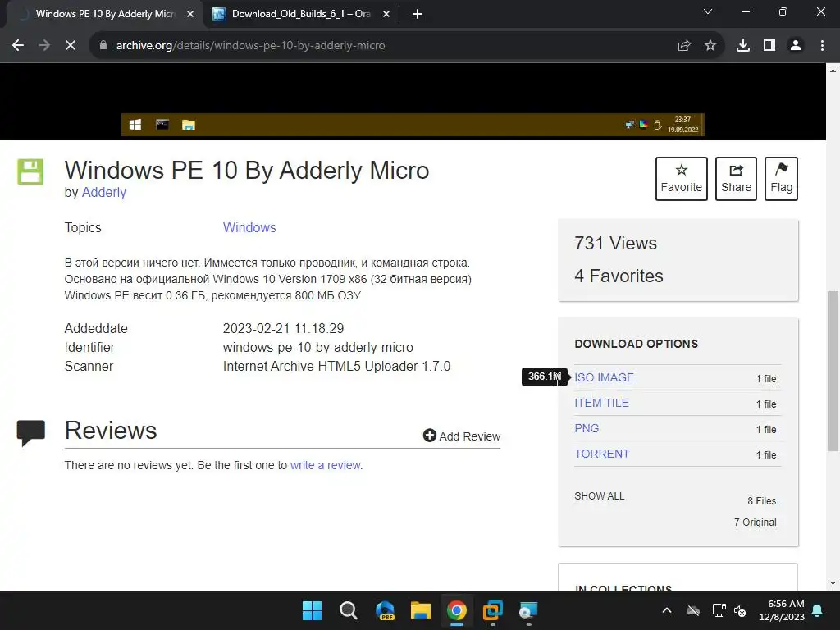Click SHOW ALL download files

(x=599, y=496)
